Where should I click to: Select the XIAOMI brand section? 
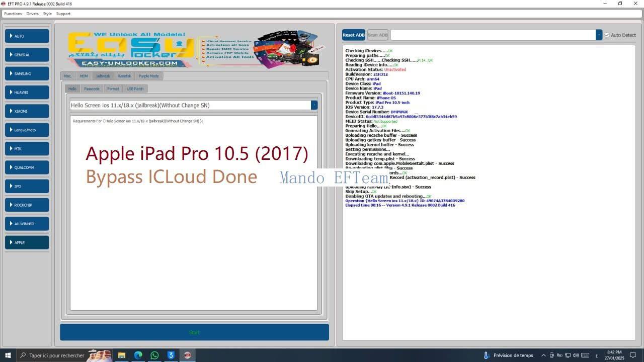point(27,111)
